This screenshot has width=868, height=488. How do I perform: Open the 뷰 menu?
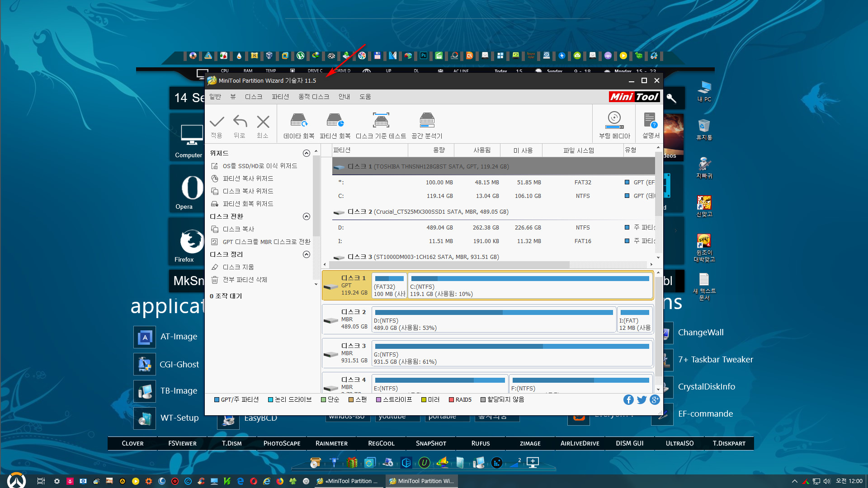233,97
